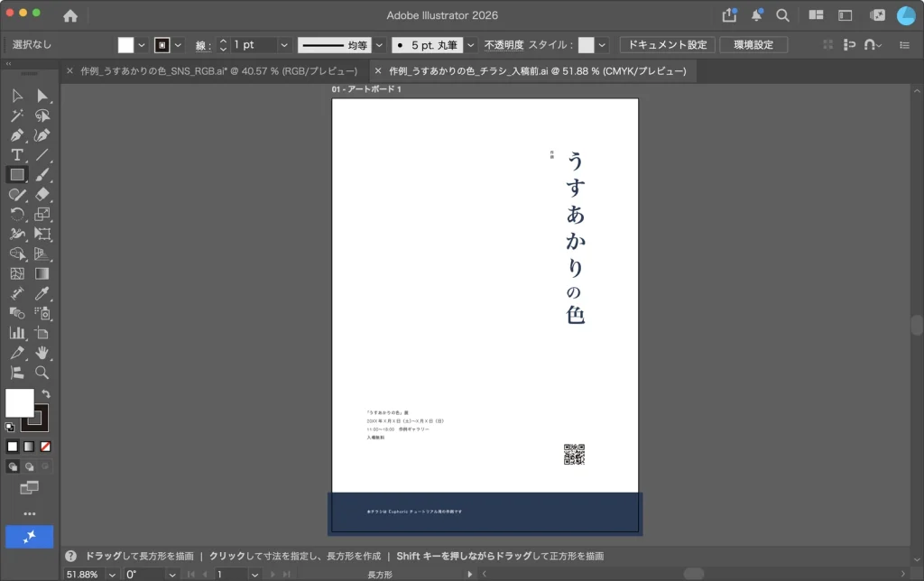Set paint mode to solid Color
The image size is (924, 581).
[x=13, y=447]
